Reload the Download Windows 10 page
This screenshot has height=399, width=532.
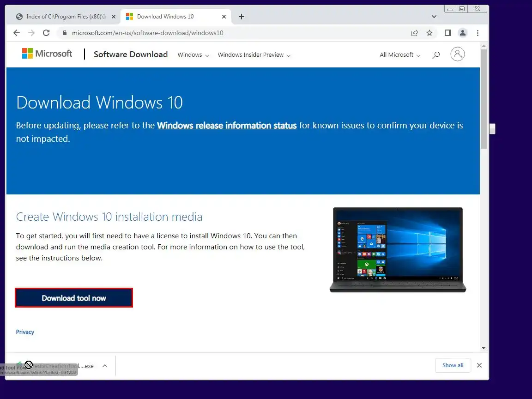tap(46, 33)
